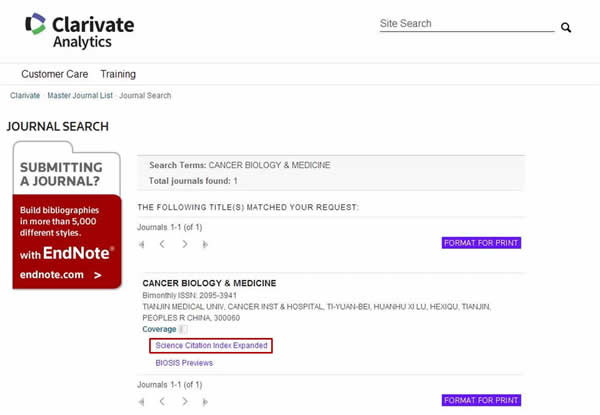
Task: Open the Training menu
Action: 118,74
